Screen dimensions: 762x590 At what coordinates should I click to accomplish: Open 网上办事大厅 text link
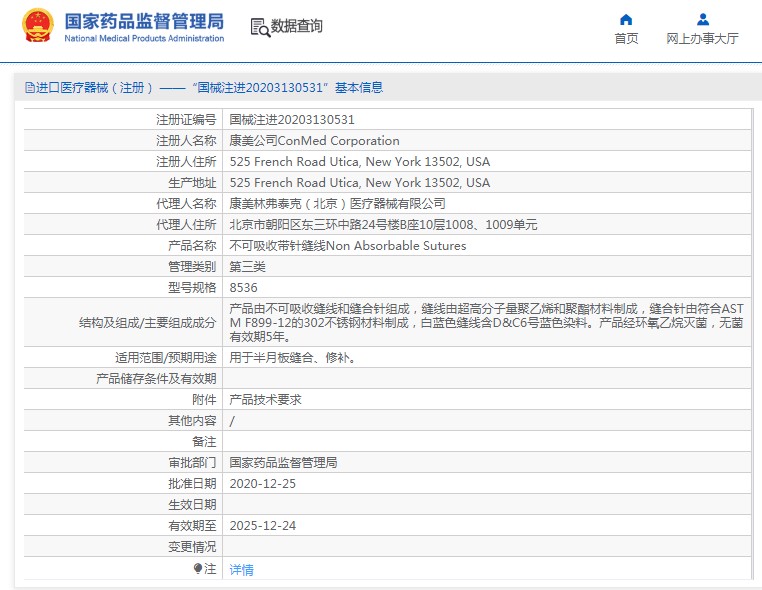pyautogui.click(x=702, y=39)
